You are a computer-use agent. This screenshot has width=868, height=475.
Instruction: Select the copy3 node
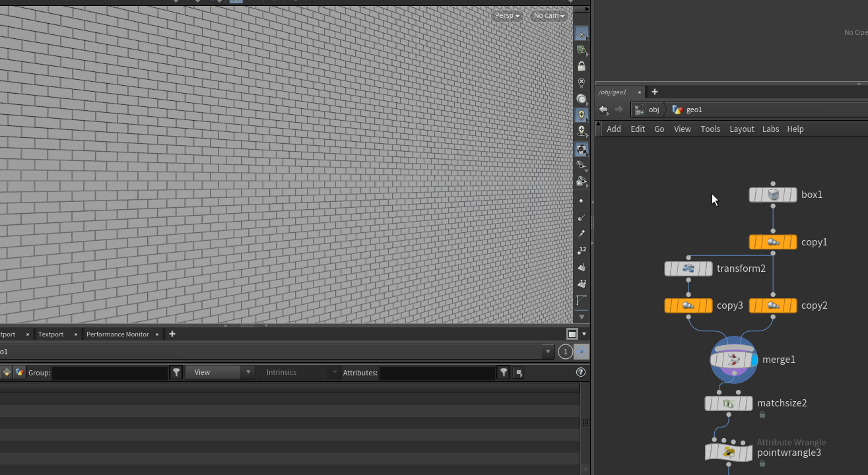click(x=688, y=305)
